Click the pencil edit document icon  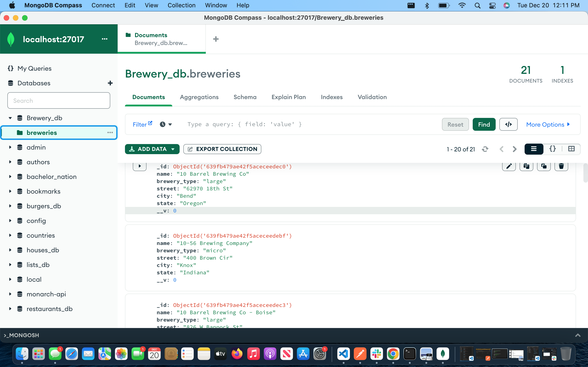click(509, 166)
